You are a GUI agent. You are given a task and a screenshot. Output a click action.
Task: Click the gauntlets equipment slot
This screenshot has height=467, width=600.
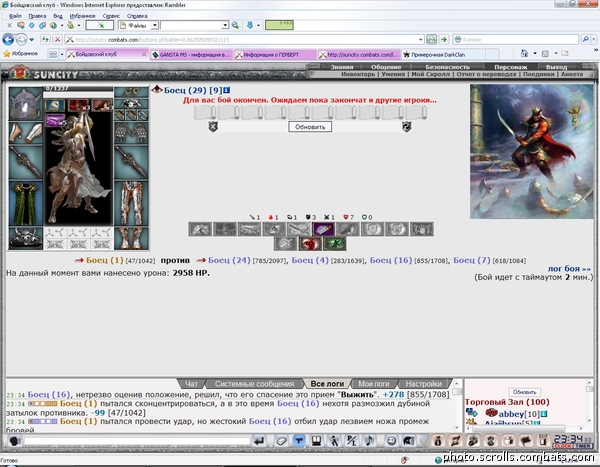click(131, 133)
